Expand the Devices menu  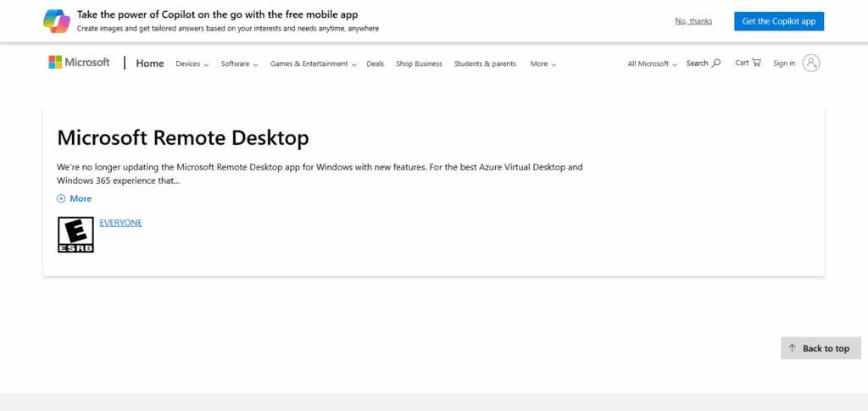pos(192,64)
